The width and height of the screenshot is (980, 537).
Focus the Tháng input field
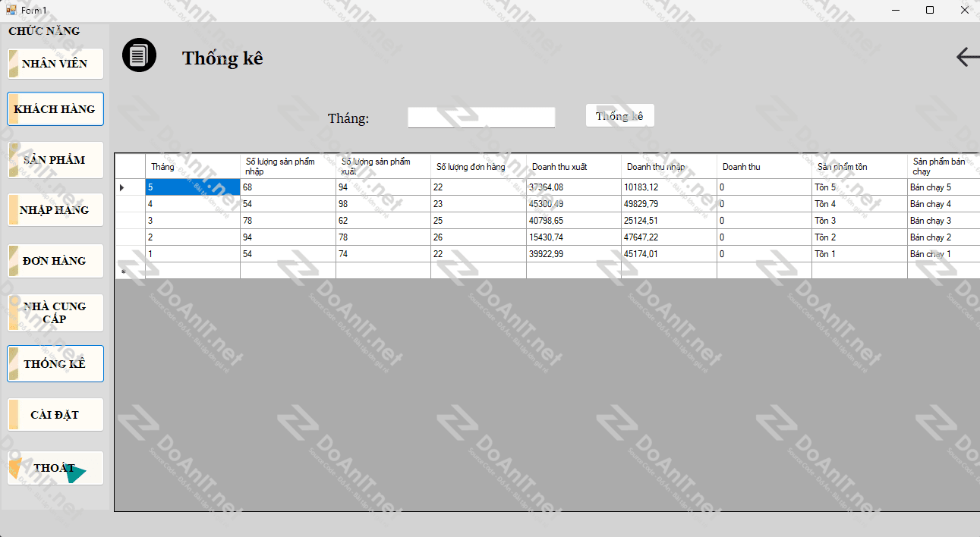point(481,118)
